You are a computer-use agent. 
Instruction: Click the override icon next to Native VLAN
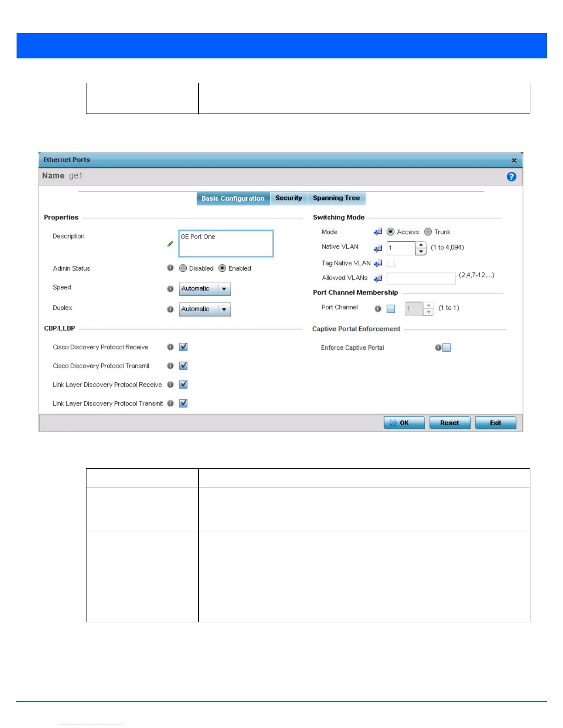point(378,249)
